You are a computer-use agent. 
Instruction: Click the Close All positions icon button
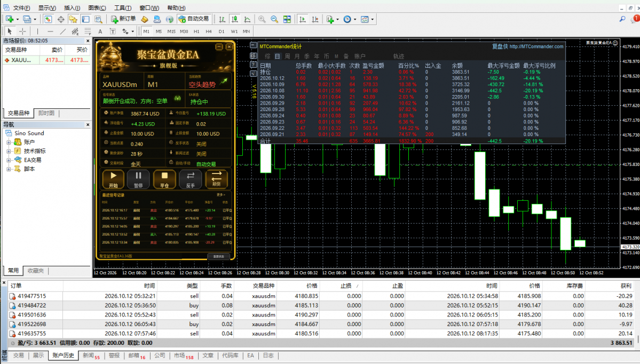pyautogui.click(x=164, y=179)
